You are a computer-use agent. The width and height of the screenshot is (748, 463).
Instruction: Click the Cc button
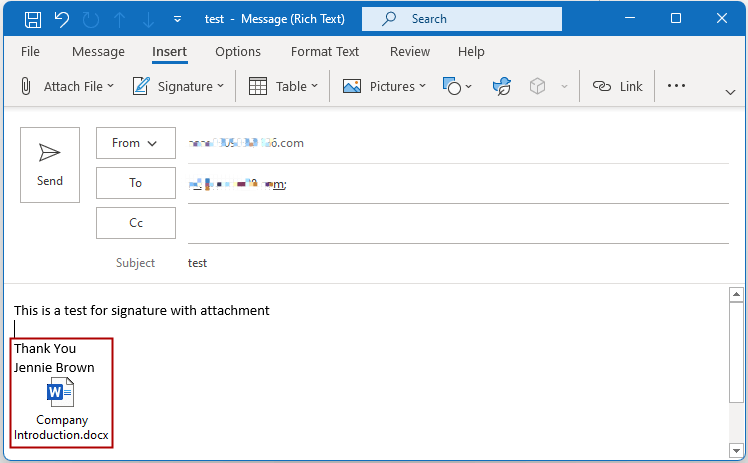[135, 223]
